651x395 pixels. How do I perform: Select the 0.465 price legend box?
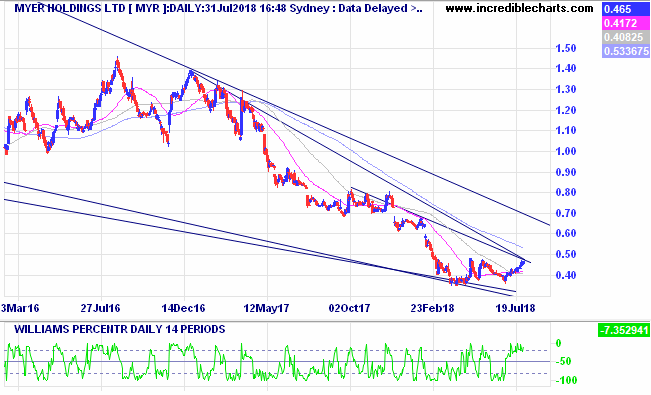[626, 9]
